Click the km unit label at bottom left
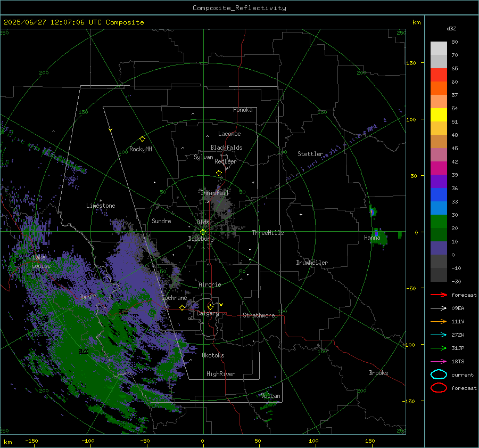479x448 pixels. click(x=7, y=442)
